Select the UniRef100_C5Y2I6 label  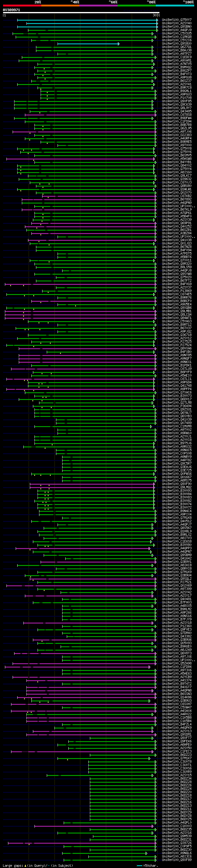(x=176, y=40)
